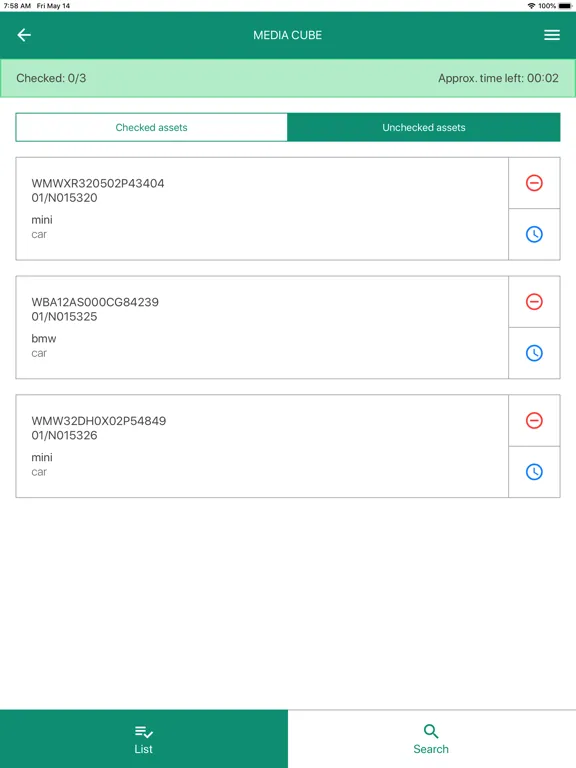Click red minus icon for WMW32DH0X02P54849
Screen dimensions: 576x768
(x=534, y=420)
